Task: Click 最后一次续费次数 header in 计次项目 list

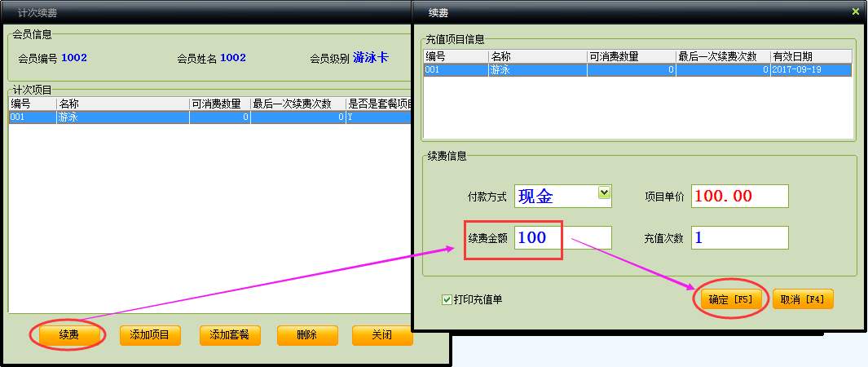Action: click(297, 104)
